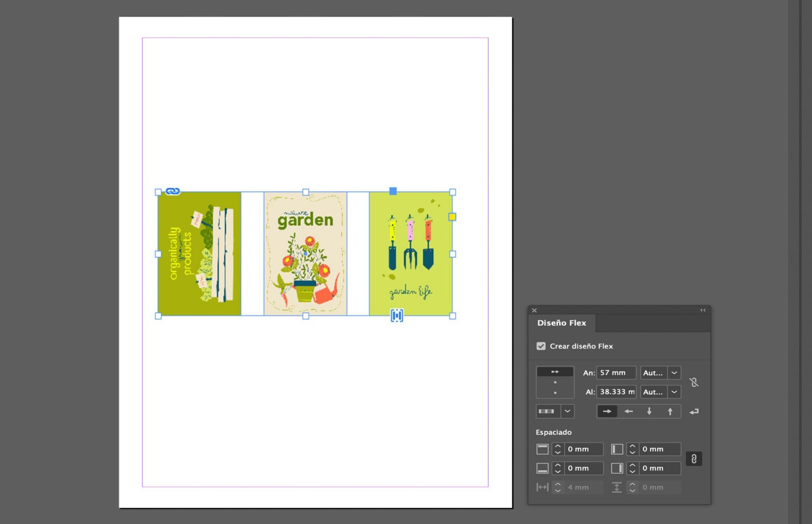Toggle the linked spacing chain button
812x524 pixels.
[x=694, y=459]
